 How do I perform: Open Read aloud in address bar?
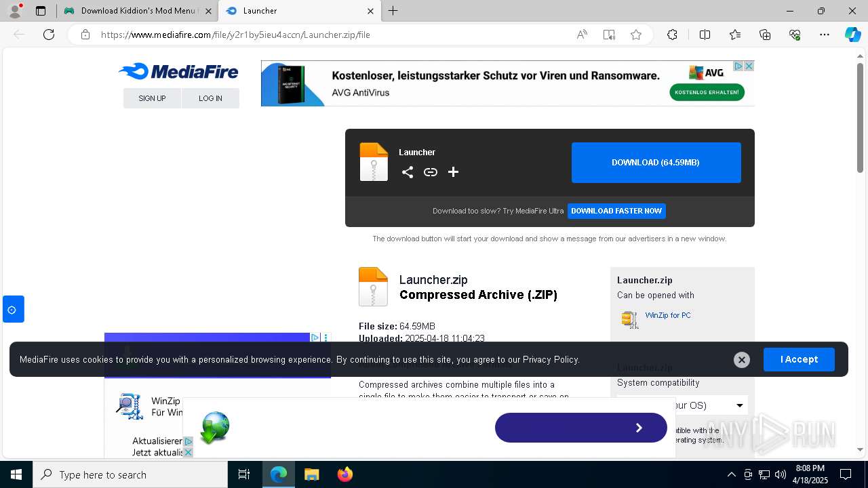(582, 35)
